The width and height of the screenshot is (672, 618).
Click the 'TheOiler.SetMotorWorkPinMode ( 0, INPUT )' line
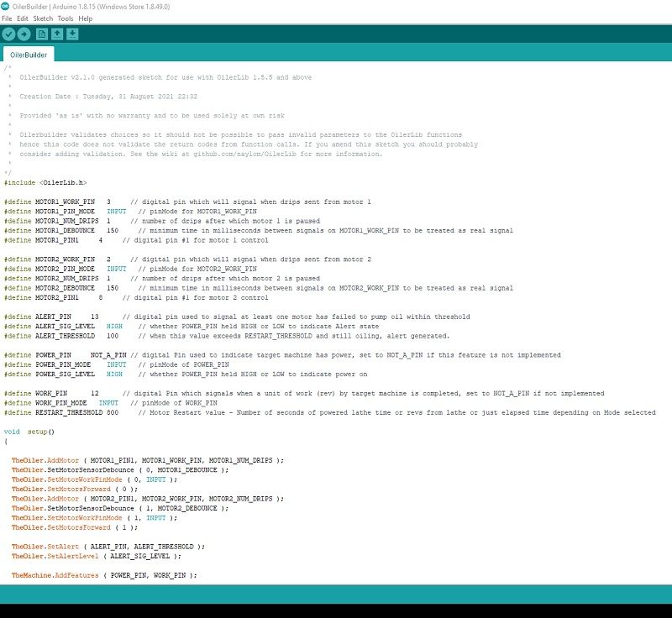(94, 479)
